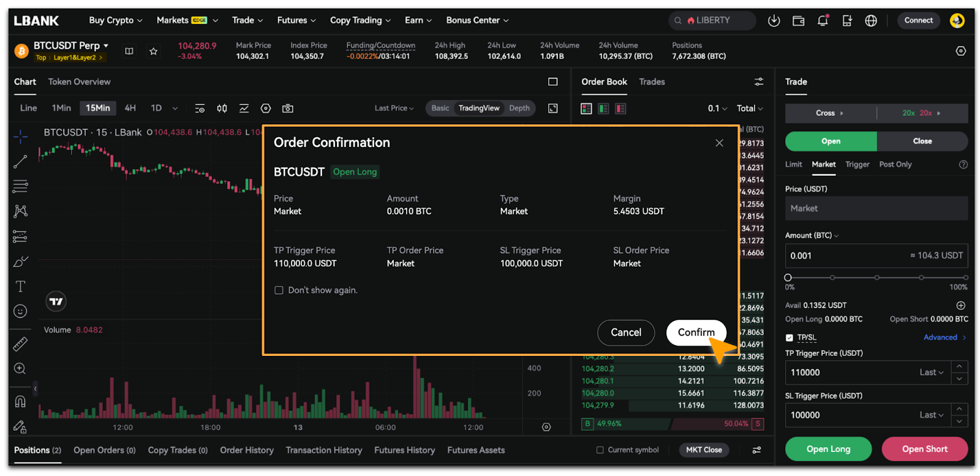Confirm the order in dialog

point(696,333)
